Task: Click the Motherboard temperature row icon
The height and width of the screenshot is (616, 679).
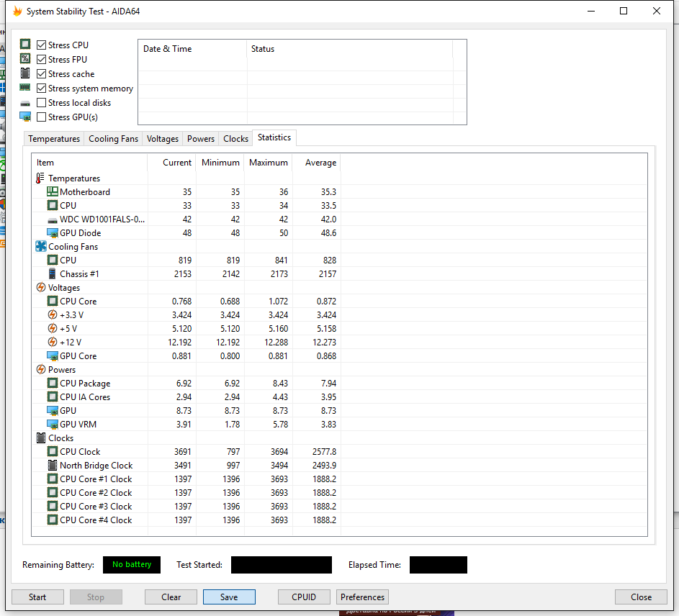Action: [53, 191]
